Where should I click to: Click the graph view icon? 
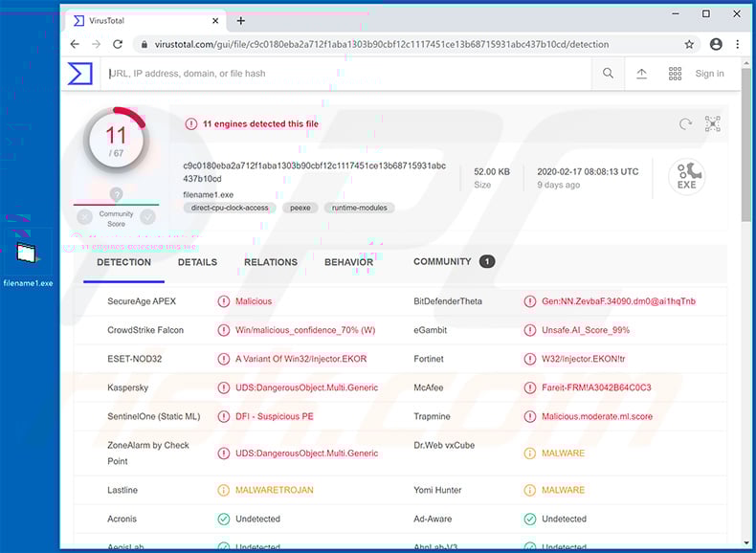point(713,124)
